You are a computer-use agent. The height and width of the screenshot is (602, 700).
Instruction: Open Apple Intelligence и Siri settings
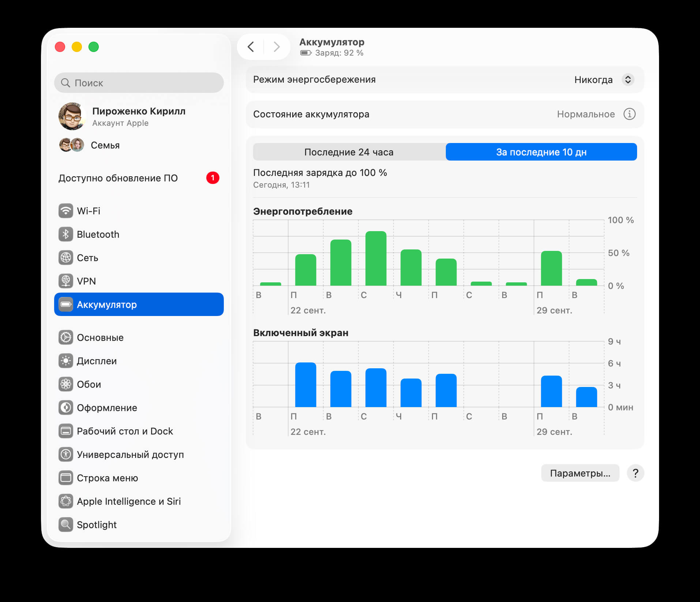pos(139,501)
